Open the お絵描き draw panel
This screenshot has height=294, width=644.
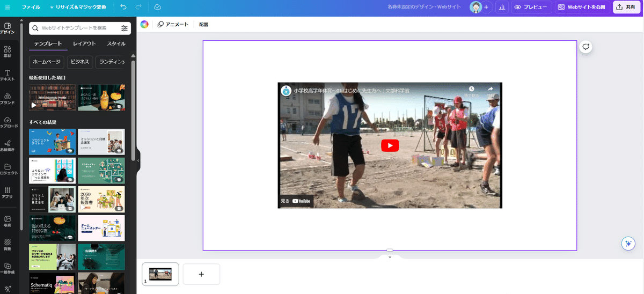pyautogui.click(x=8, y=146)
